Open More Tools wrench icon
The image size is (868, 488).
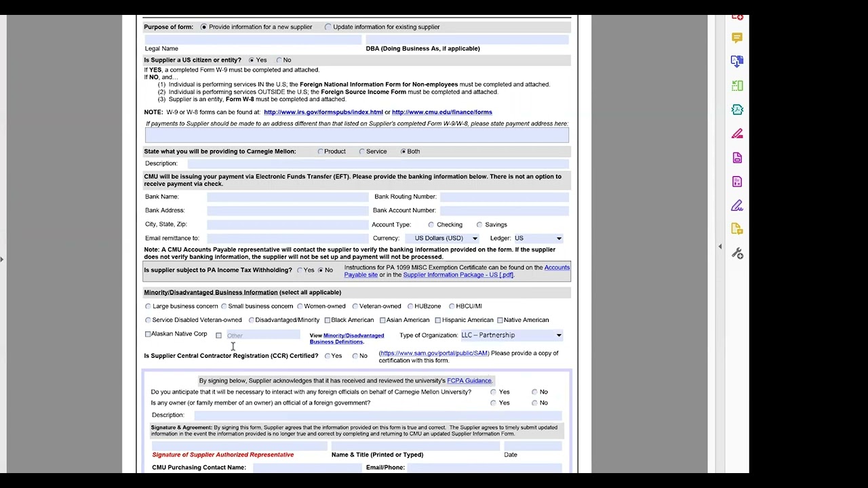[737, 253]
